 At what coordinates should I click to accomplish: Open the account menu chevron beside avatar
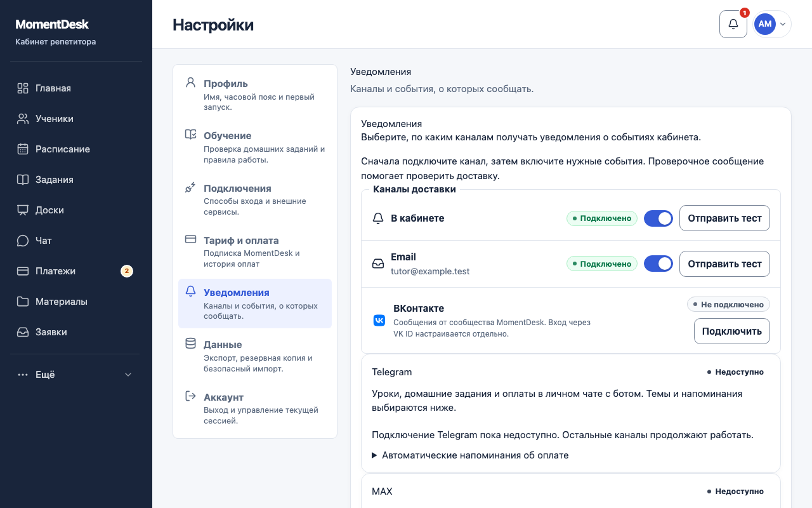coord(783,24)
